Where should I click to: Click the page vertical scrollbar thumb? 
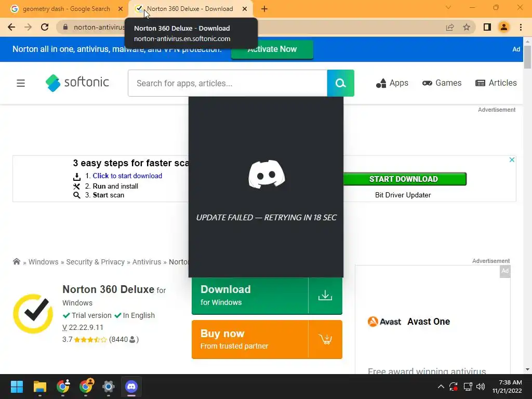click(527, 57)
